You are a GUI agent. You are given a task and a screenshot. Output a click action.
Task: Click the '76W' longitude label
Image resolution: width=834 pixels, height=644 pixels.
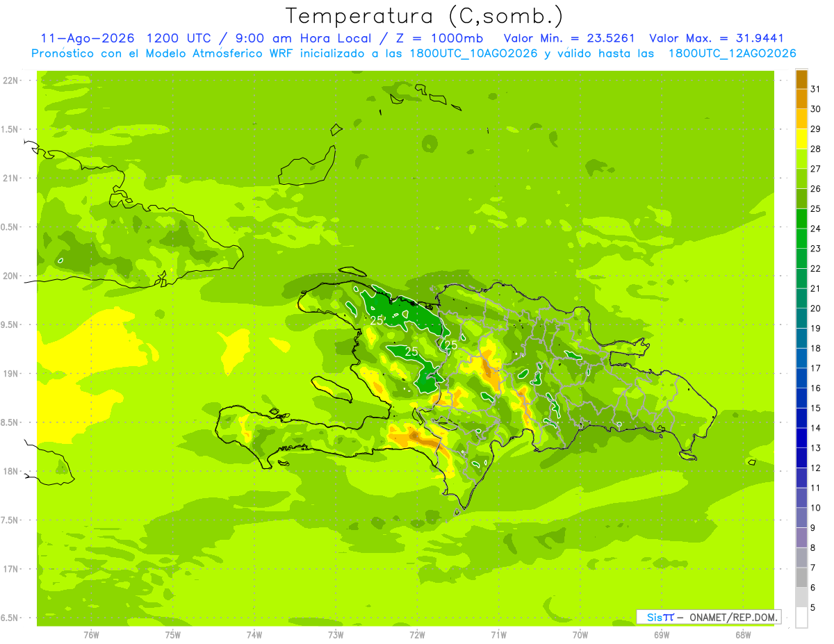click(91, 635)
